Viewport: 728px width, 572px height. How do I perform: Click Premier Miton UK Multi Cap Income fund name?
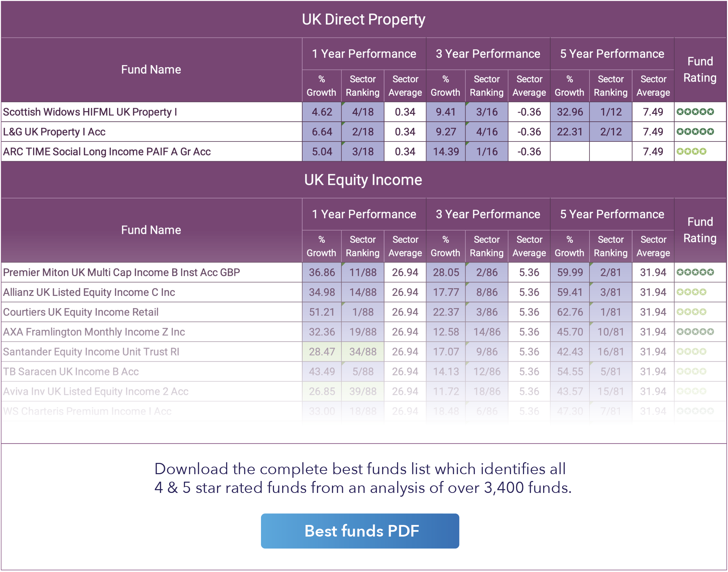[x=121, y=272]
